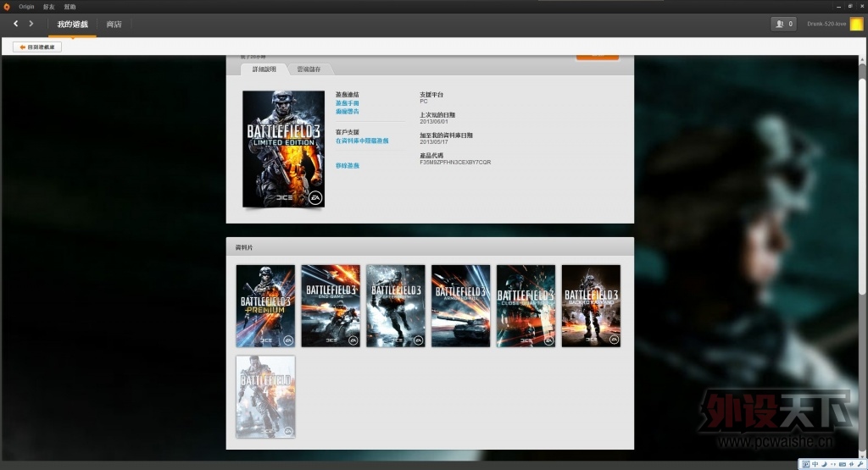
Task: Click the moon icon on the IME bar
Action: pos(824,464)
